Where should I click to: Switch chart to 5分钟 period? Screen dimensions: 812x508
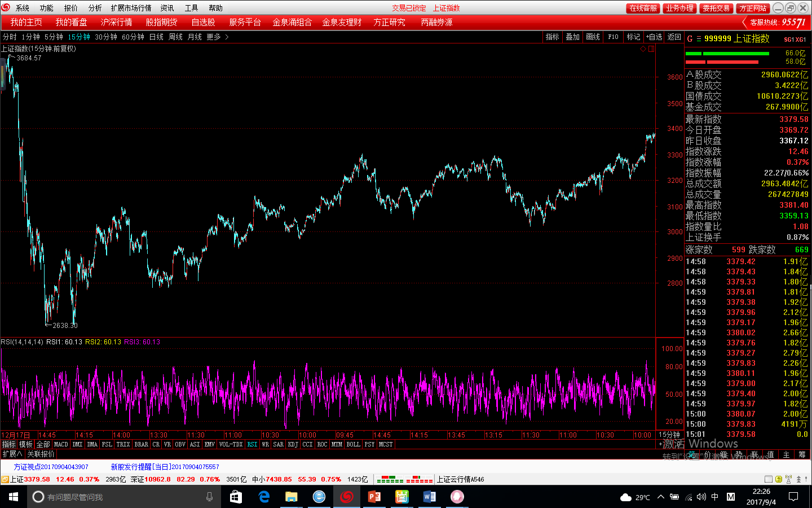point(54,37)
